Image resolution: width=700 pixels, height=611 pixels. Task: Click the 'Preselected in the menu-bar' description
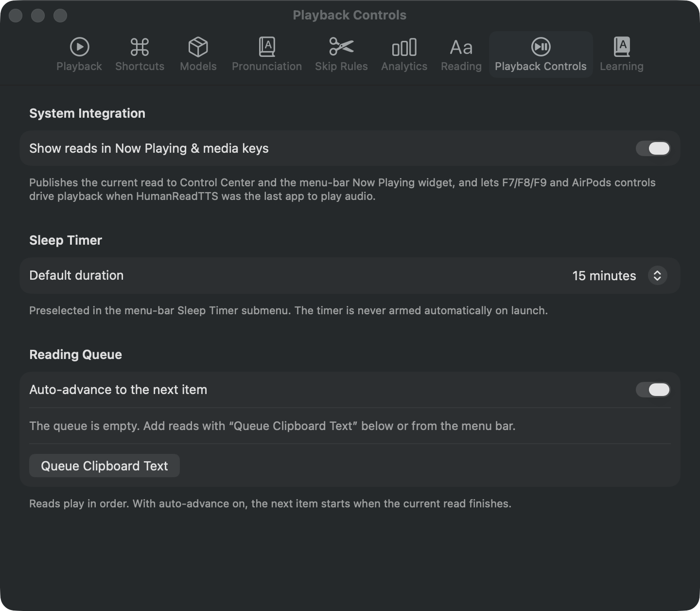[x=288, y=310]
